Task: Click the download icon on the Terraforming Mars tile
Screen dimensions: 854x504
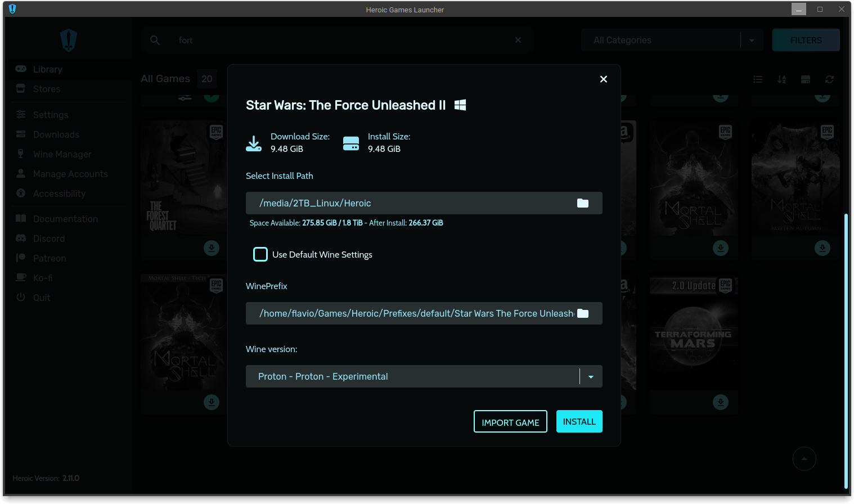Action: click(x=721, y=402)
